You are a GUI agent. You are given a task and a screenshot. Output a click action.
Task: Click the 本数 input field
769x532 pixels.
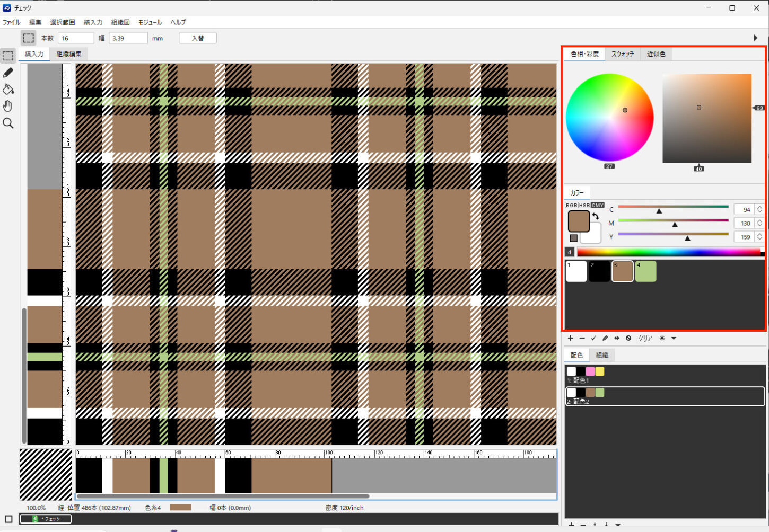[x=76, y=38]
